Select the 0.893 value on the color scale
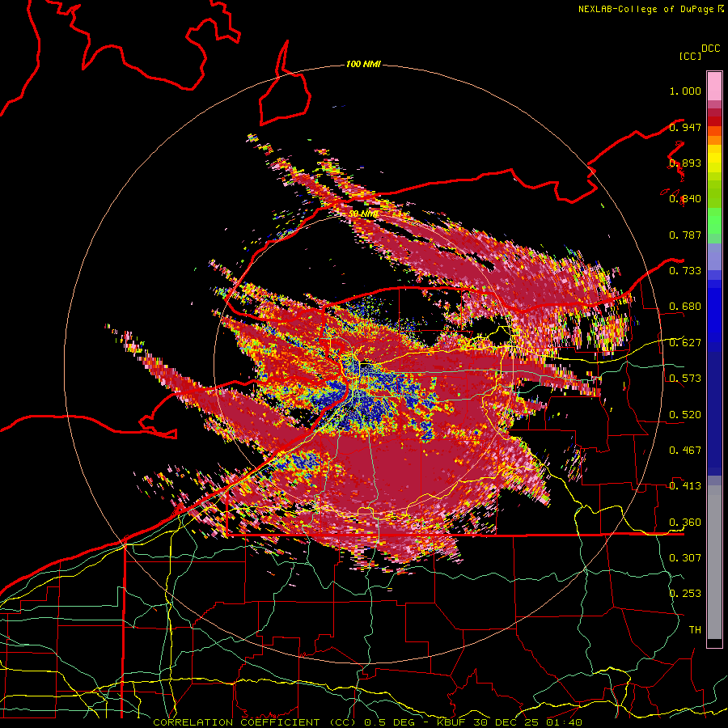Screen dimensions: 728x728 click(x=685, y=163)
